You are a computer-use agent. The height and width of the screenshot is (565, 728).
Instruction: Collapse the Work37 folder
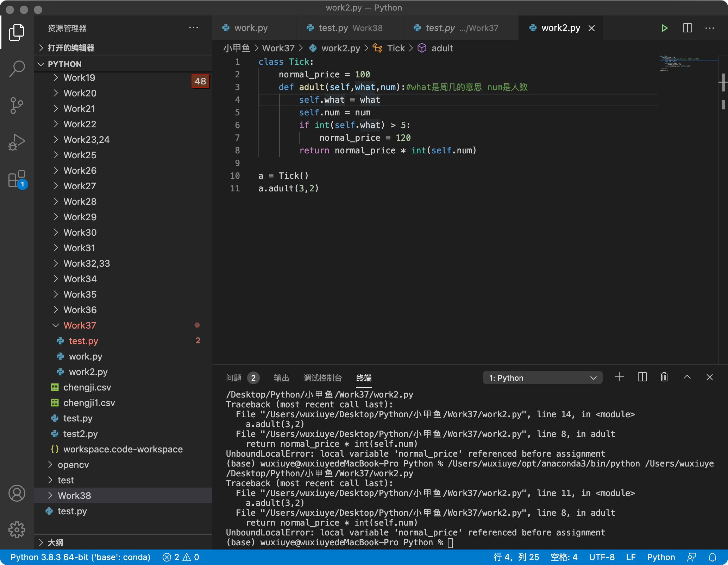tap(123, 325)
